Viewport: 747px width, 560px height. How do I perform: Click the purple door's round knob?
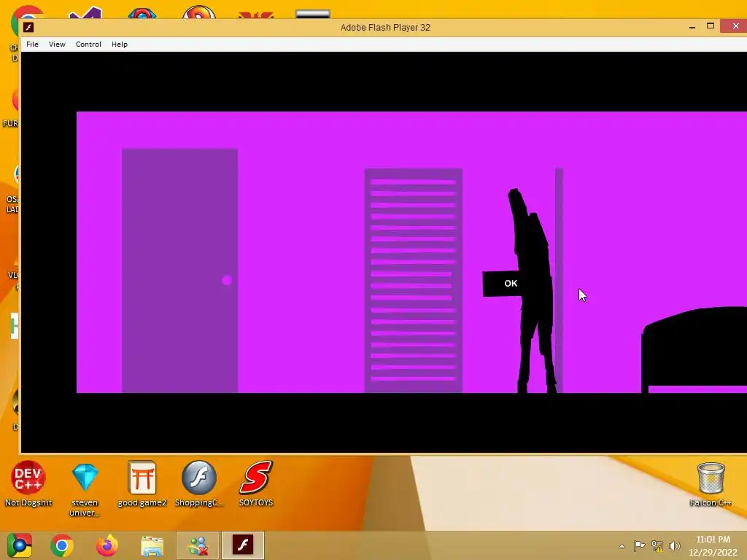coord(227,281)
